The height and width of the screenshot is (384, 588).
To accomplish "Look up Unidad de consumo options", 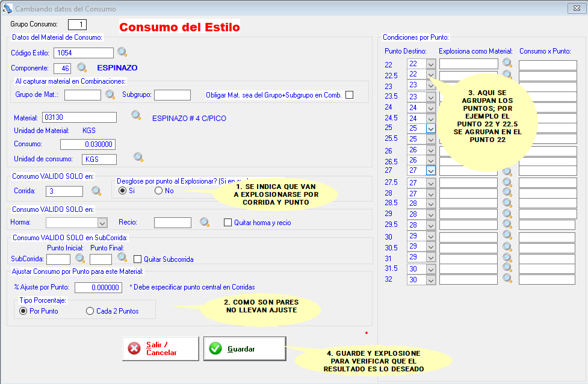I will click(138, 157).
